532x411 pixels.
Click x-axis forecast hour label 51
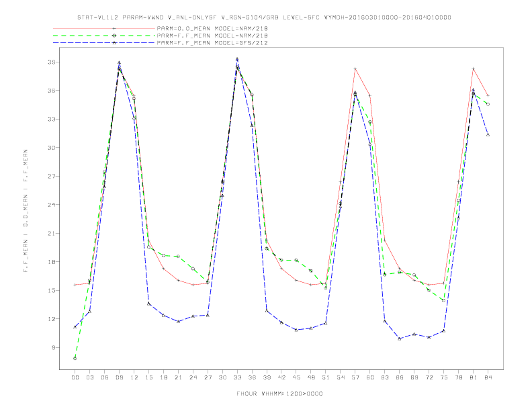(326, 377)
